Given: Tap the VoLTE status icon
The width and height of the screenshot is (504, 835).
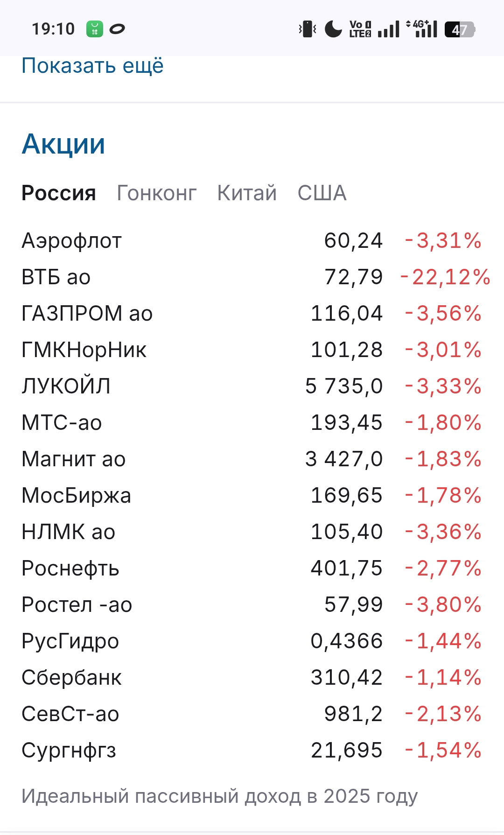Looking at the screenshot, I should (360, 29).
